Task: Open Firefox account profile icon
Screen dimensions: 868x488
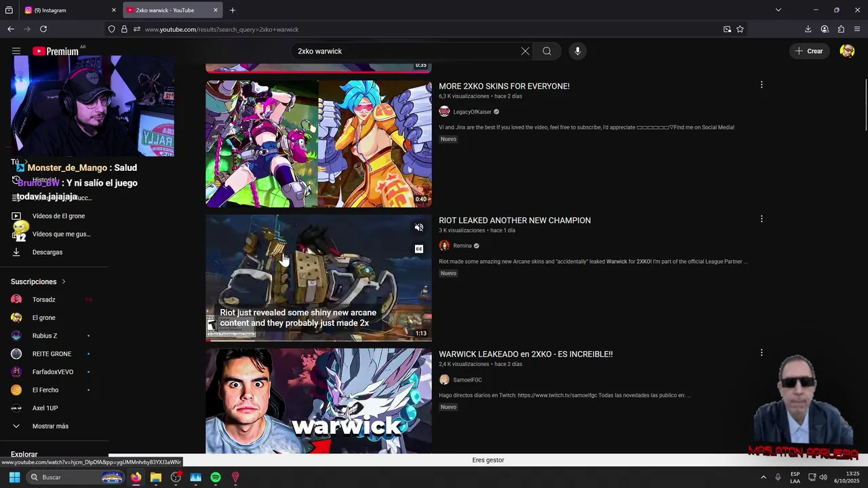Action: click(825, 29)
